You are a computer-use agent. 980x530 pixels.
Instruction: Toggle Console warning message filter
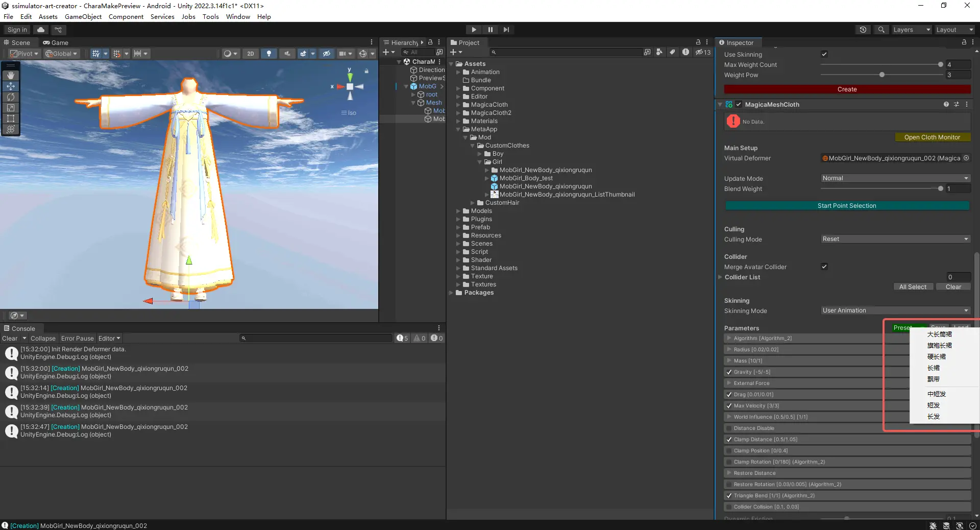click(420, 338)
